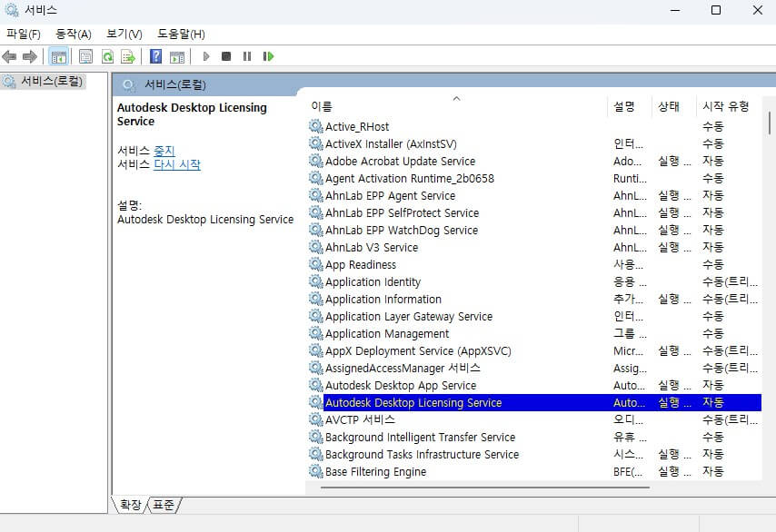
Task: Select the Active_RHost service row
Action: [534, 126]
